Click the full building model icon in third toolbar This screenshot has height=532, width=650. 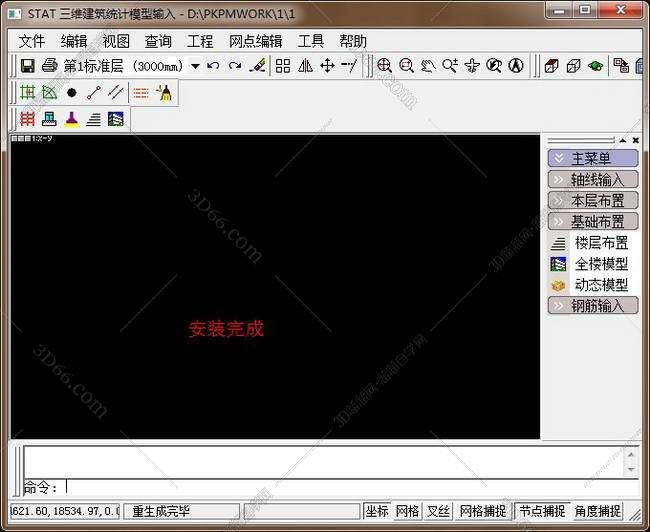[116, 119]
